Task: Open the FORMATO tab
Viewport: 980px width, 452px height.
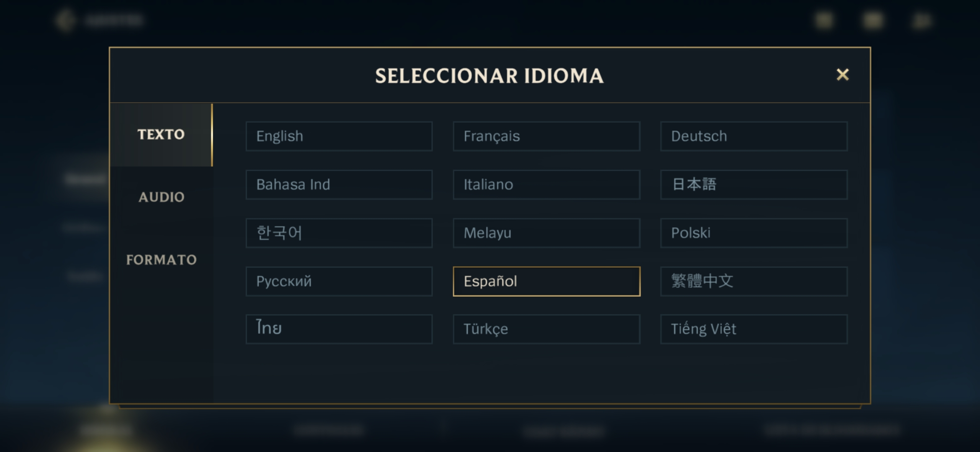Action: [x=161, y=260]
